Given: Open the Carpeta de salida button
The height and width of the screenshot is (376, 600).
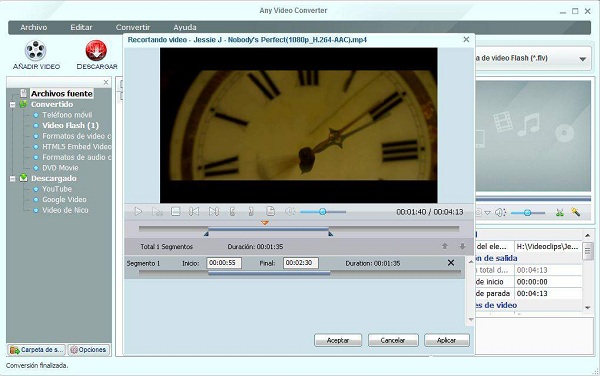Looking at the screenshot, I should [37, 350].
